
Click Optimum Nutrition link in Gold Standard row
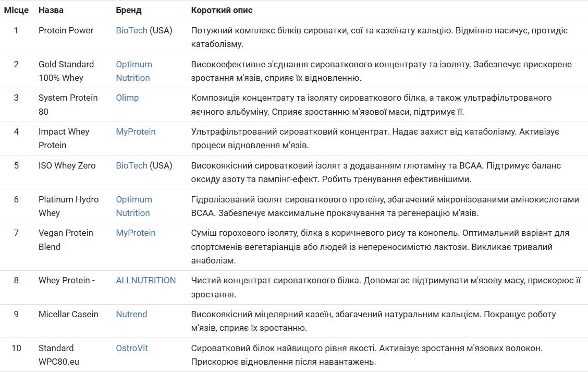point(133,71)
